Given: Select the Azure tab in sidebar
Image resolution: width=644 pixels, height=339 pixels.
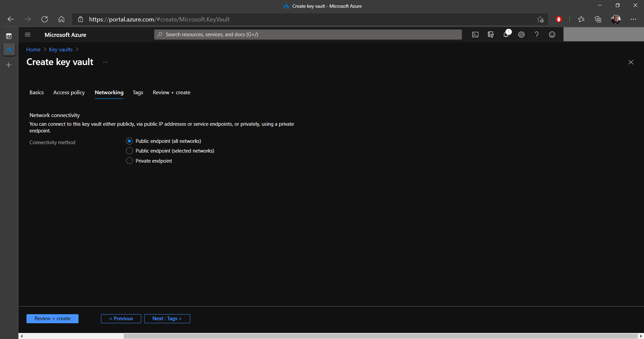Looking at the screenshot, I should coord(9,50).
